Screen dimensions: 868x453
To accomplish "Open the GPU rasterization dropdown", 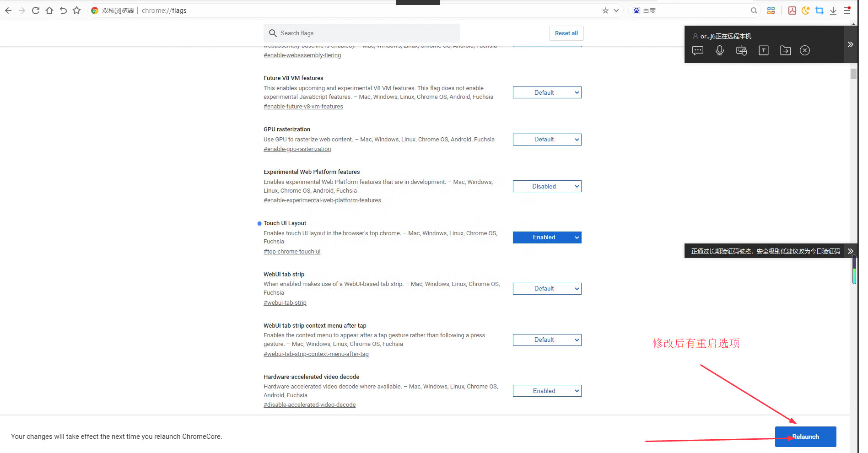I will (x=547, y=140).
